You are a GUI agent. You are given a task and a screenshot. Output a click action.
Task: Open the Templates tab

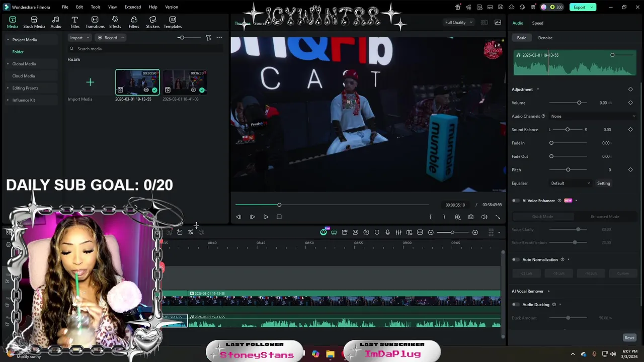point(173,22)
